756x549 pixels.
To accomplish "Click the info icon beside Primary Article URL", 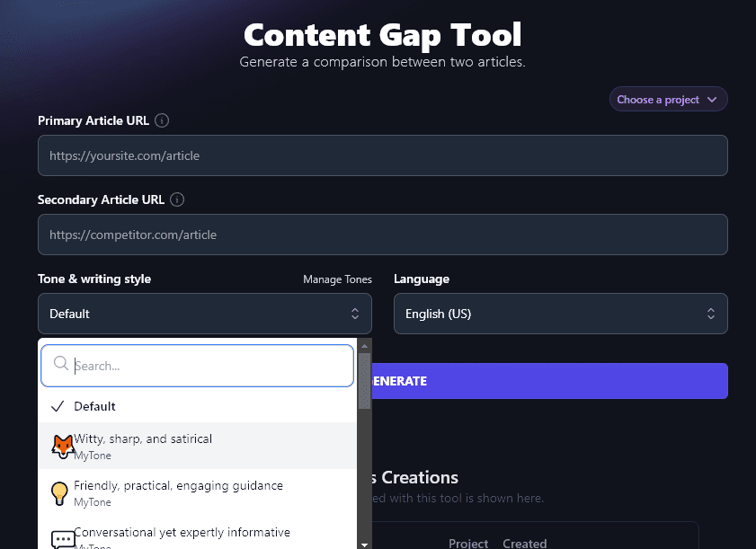I will 161,120.
